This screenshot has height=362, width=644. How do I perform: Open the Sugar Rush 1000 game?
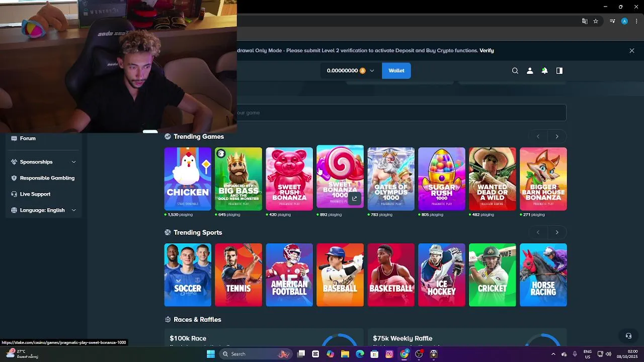(442, 179)
